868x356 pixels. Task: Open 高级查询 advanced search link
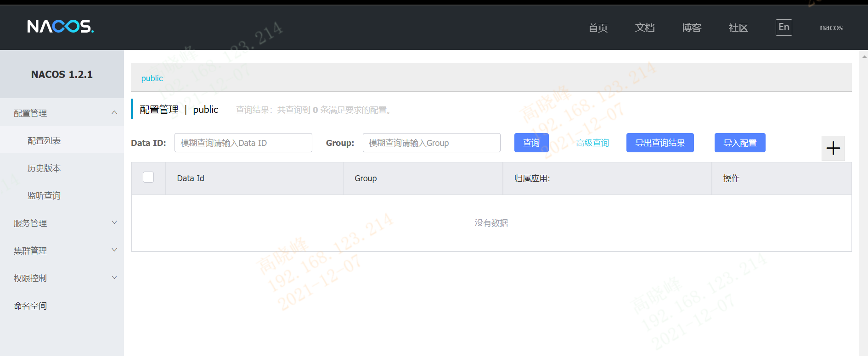tap(592, 143)
